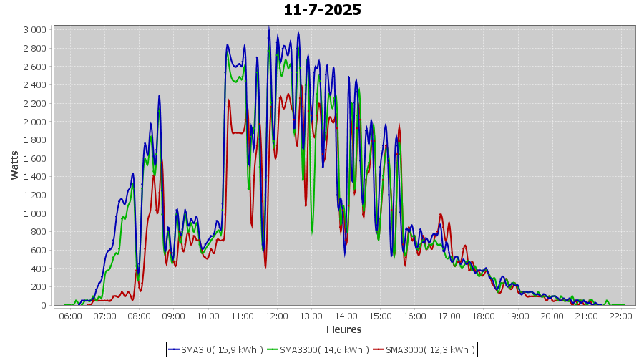The width and height of the screenshot is (644, 358).
Task: Click the 2 200 watts axis label
Action: coord(34,104)
